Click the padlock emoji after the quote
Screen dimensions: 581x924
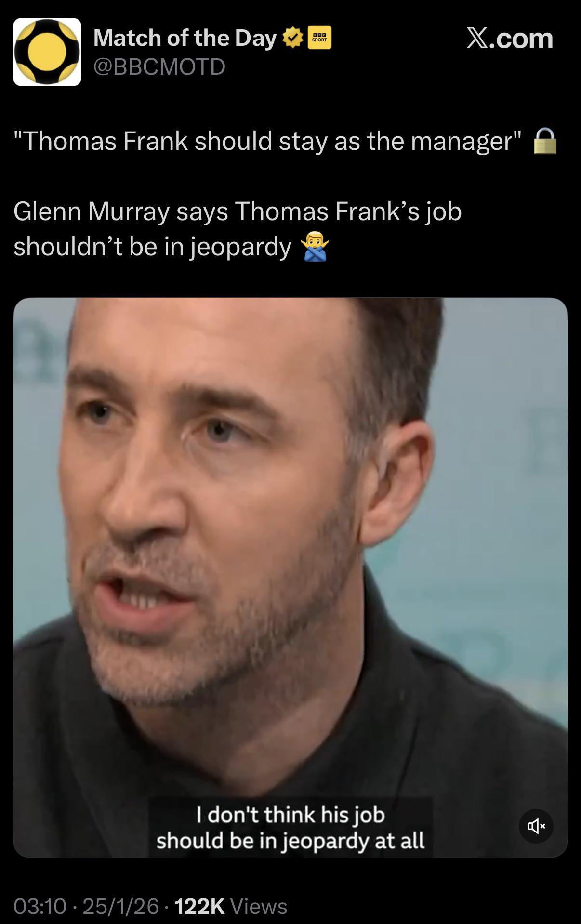[545, 141]
